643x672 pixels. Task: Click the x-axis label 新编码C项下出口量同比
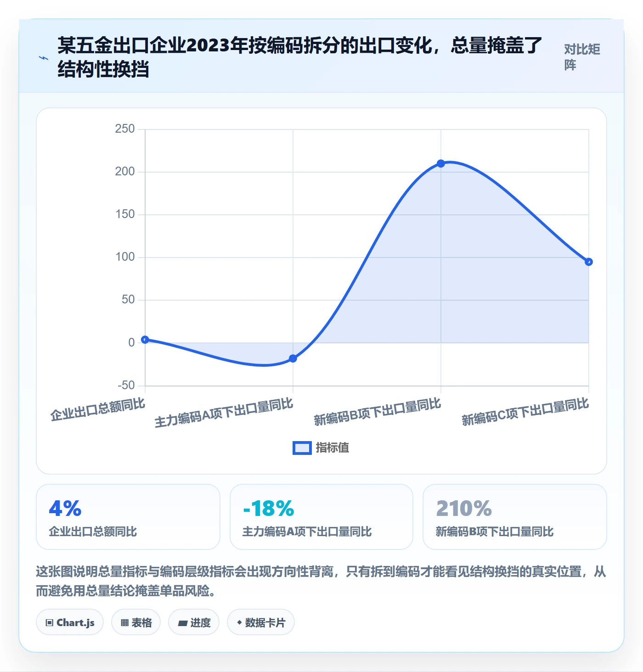click(525, 412)
